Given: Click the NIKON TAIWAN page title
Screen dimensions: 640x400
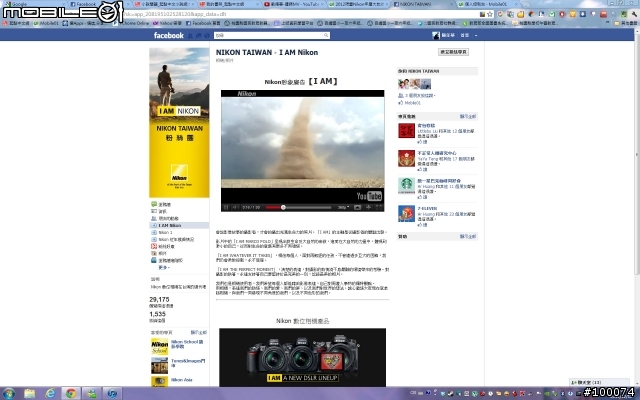Looking at the screenshot, I should coord(267,52).
